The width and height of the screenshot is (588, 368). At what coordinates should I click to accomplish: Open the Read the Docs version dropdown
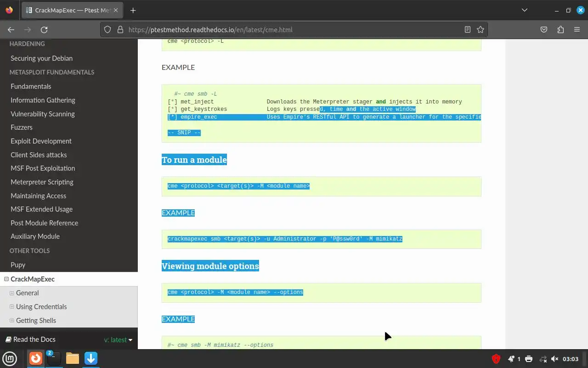coord(118,340)
